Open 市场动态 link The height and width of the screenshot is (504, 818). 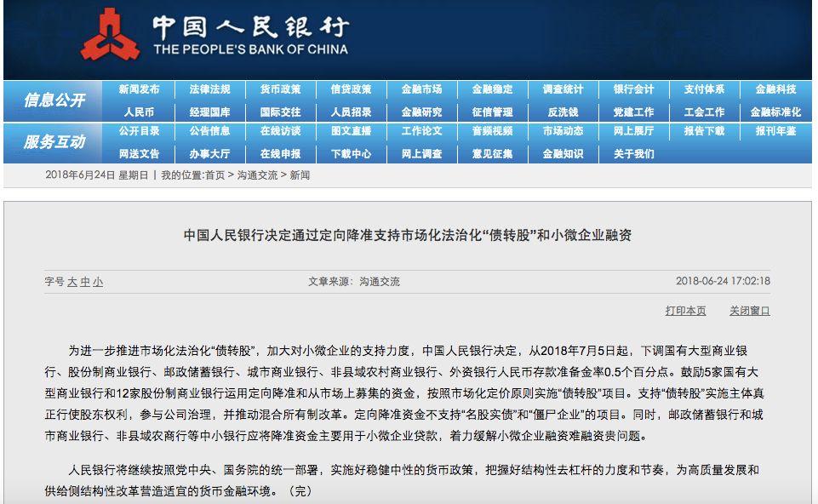[x=563, y=131]
